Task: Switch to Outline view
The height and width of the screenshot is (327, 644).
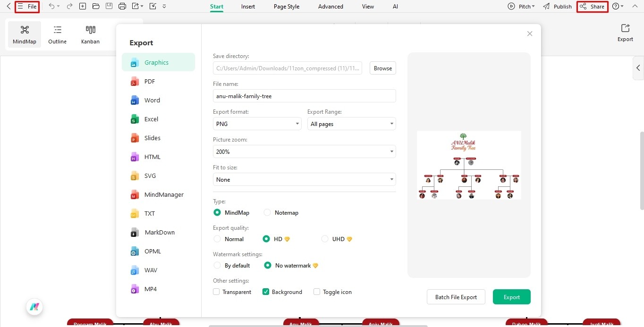Action: click(x=57, y=34)
